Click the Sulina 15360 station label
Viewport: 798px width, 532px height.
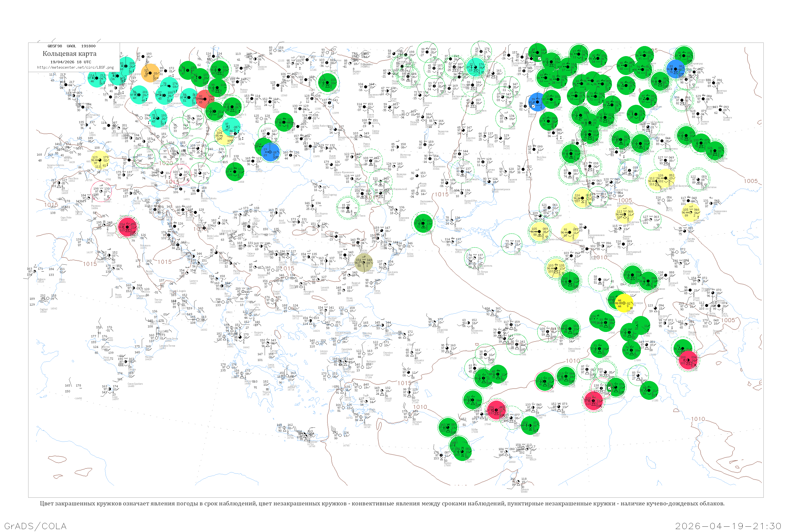pyautogui.click(x=410, y=255)
